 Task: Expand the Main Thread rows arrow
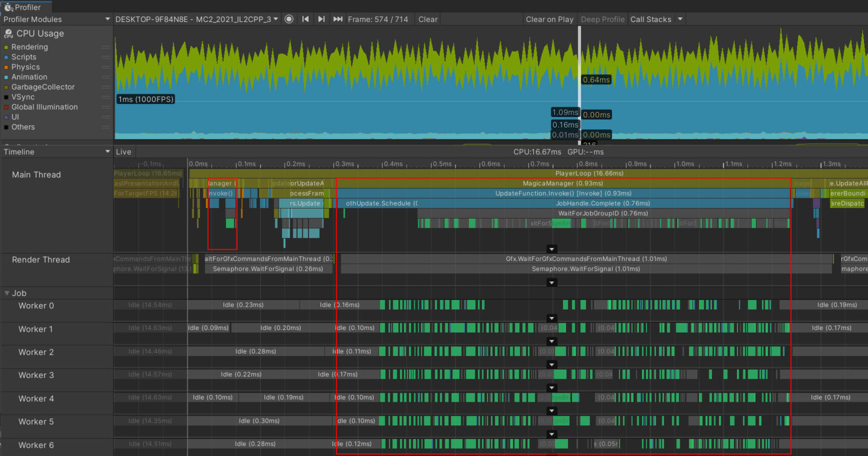pos(552,249)
